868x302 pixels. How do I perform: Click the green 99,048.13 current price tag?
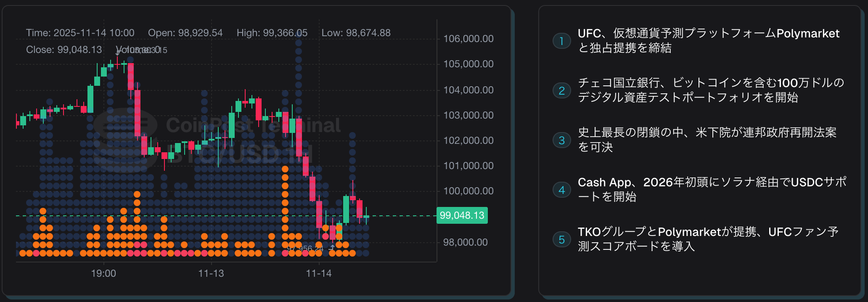462,215
